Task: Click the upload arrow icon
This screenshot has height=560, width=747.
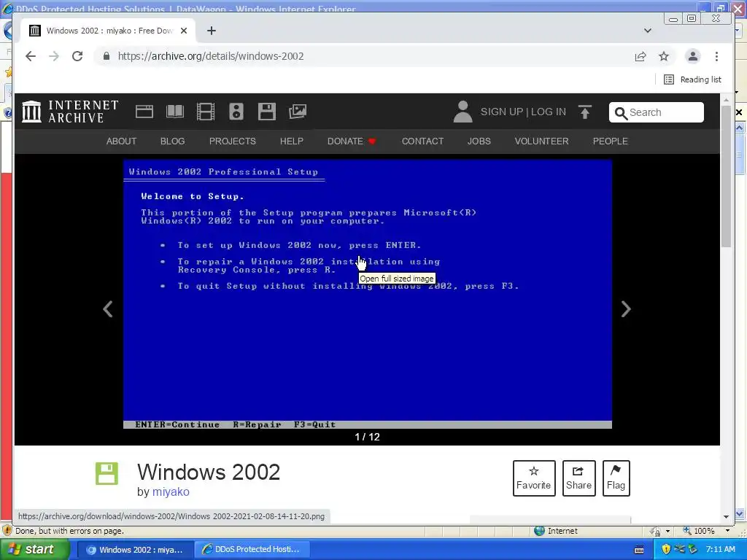Action: [584, 112]
